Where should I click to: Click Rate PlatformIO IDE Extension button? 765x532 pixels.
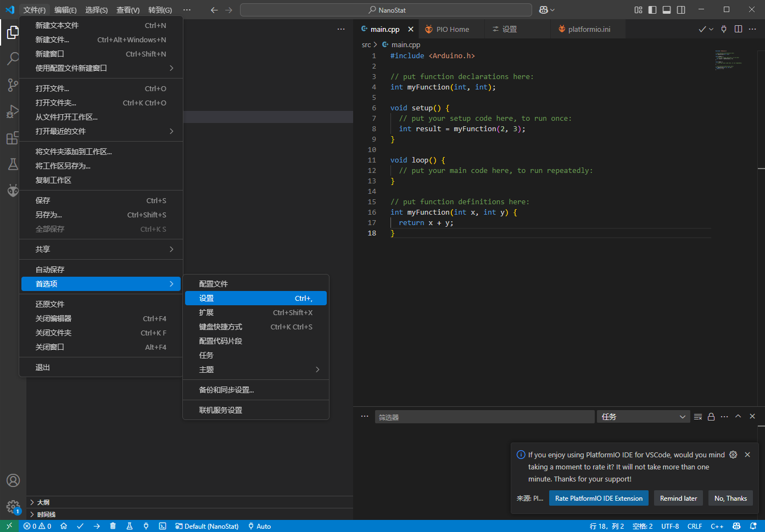point(599,499)
